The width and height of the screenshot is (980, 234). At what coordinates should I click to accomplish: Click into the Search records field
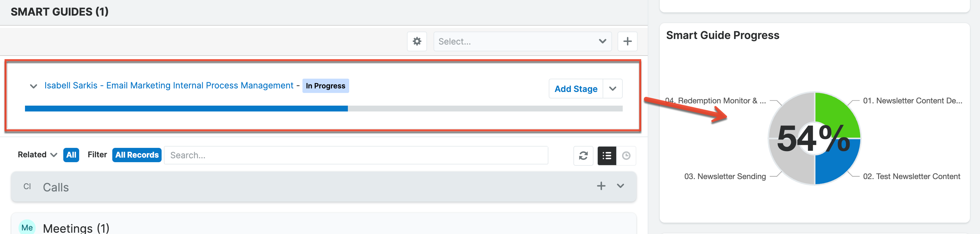(x=356, y=155)
